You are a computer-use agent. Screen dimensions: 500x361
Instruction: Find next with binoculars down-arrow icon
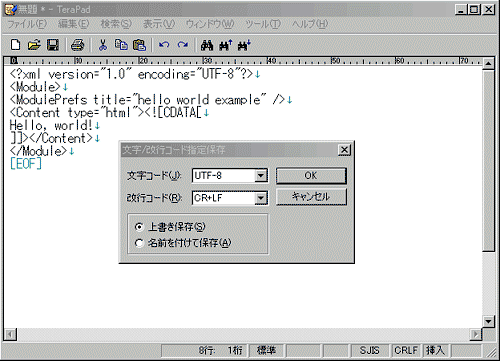[x=244, y=45]
